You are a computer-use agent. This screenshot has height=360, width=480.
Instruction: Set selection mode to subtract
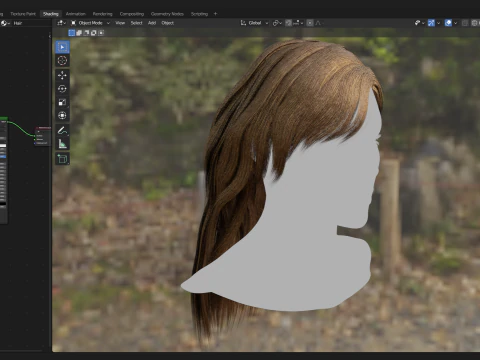(86, 33)
